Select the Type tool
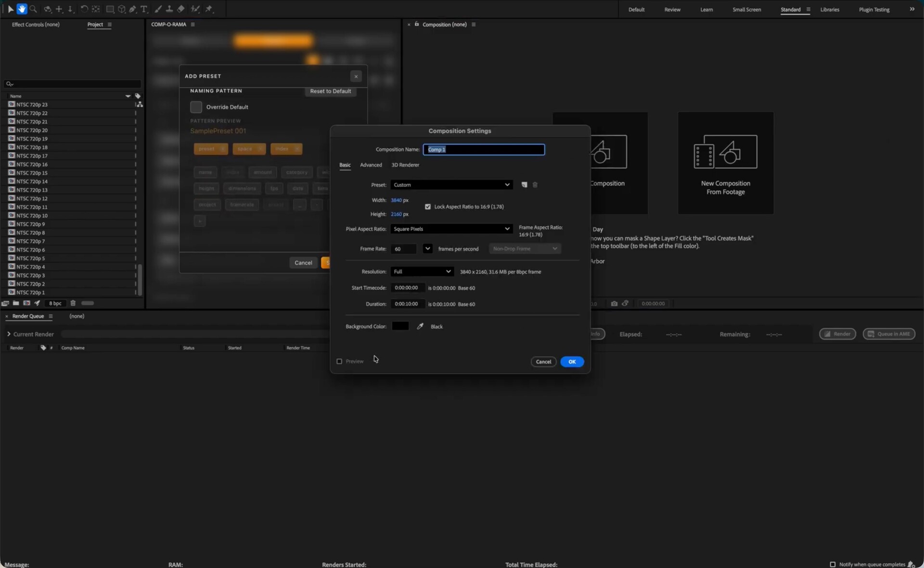 [x=144, y=9]
